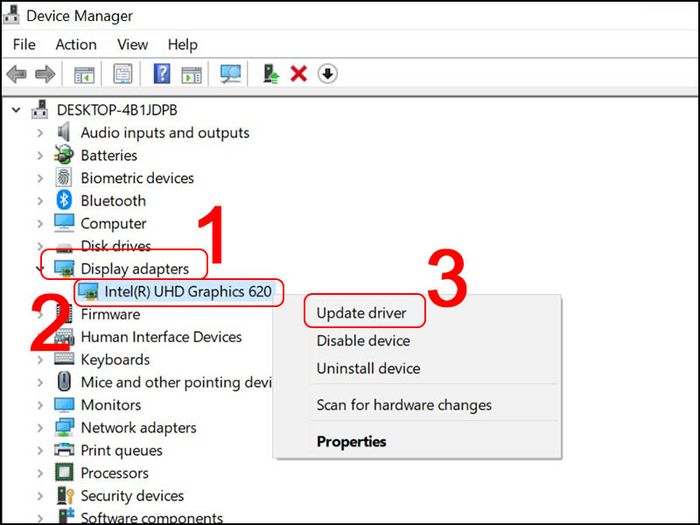The image size is (700, 525).
Task: Select Intel(R) UHD Graphics 620 text
Action: [x=188, y=292]
